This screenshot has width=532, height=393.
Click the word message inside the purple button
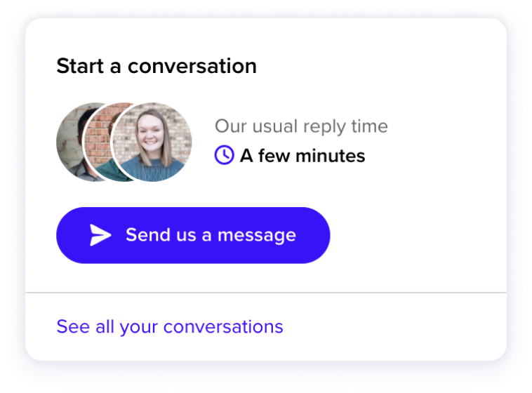[x=257, y=235]
